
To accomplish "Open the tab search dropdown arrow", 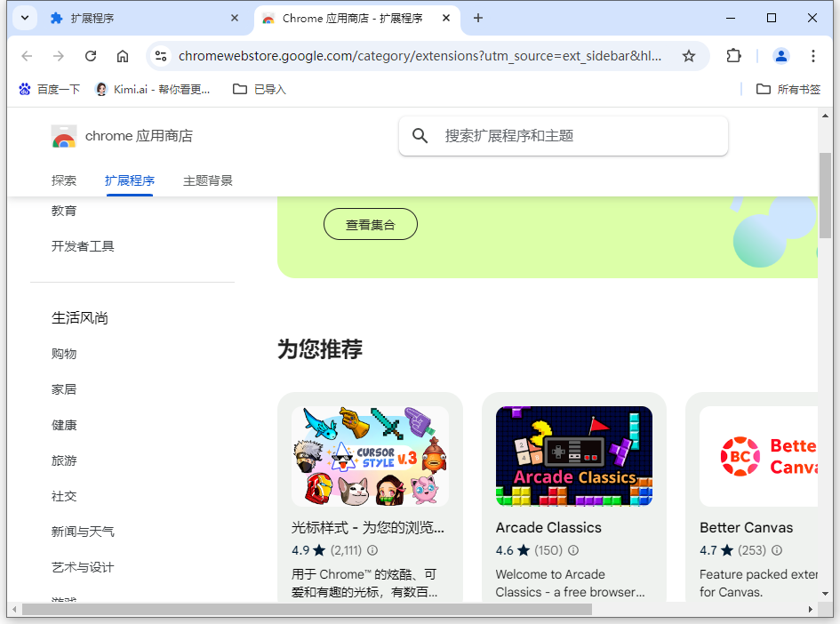I will pos(25,18).
